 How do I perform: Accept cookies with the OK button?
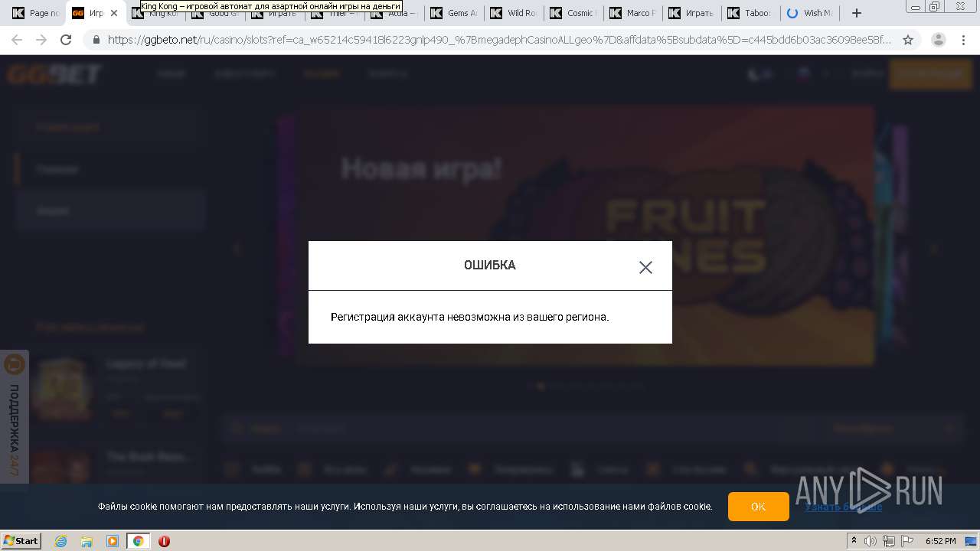click(x=758, y=507)
